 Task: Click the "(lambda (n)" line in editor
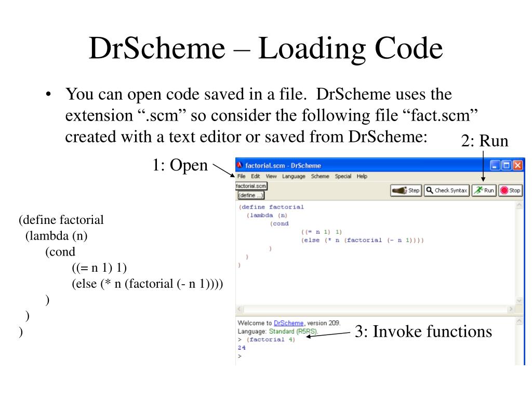(267, 215)
